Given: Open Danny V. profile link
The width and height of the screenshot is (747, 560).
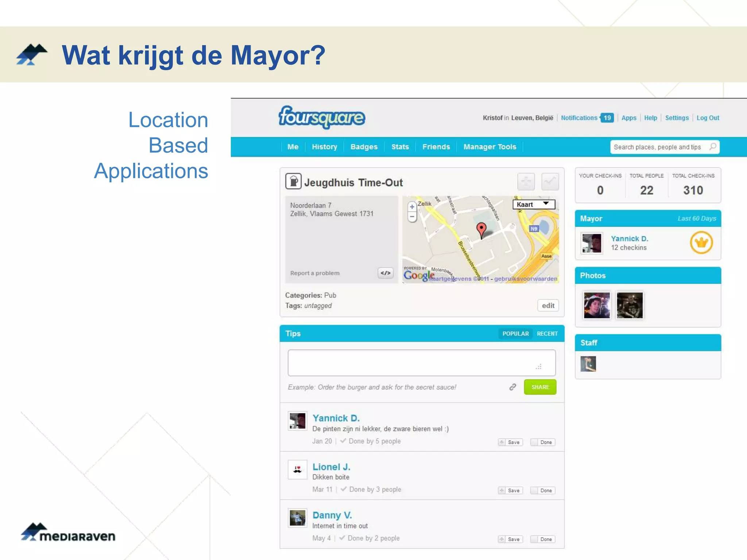Looking at the screenshot, I should (332, 515).
